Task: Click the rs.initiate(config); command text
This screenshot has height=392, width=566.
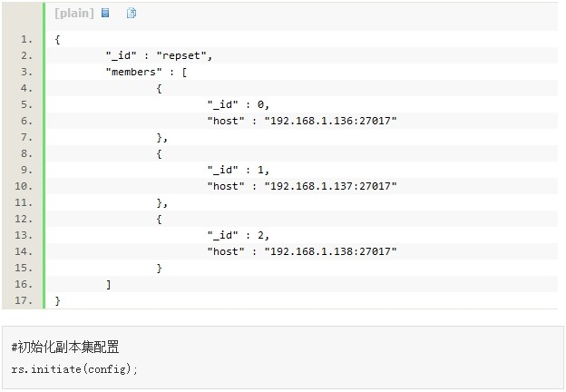Action: point(74,369)
